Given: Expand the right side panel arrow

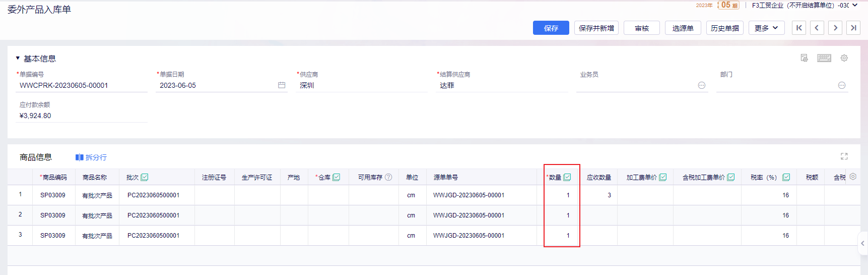Looking at the screenshot, I should pyautogui.click(x=862, y=243).
